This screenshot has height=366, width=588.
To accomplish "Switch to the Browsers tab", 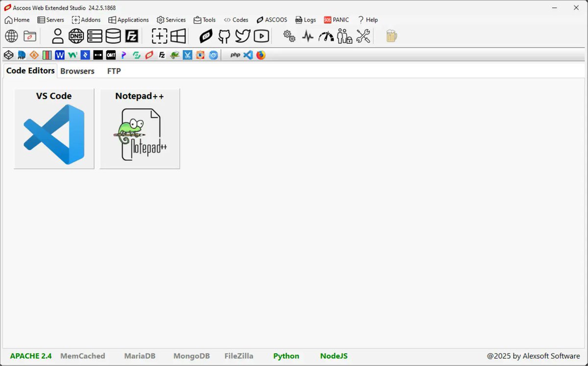I will (x=77, y=71).
